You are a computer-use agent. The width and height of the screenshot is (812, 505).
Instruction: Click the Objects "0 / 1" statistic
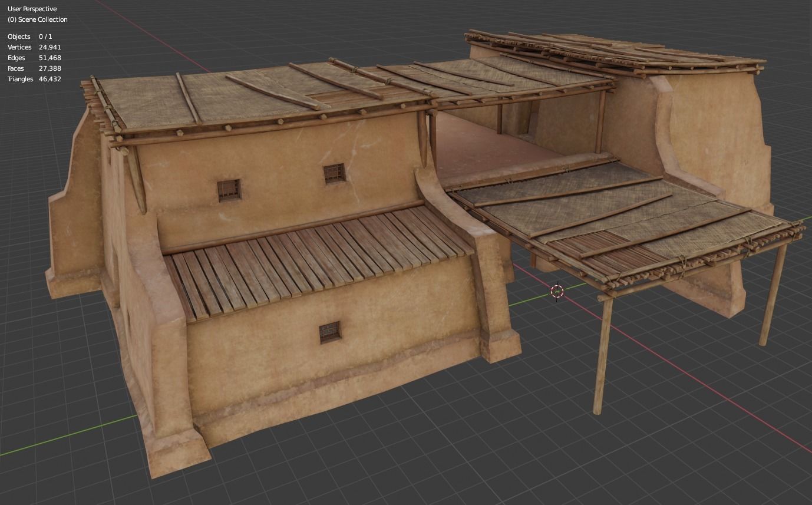(x=45, y=37)
